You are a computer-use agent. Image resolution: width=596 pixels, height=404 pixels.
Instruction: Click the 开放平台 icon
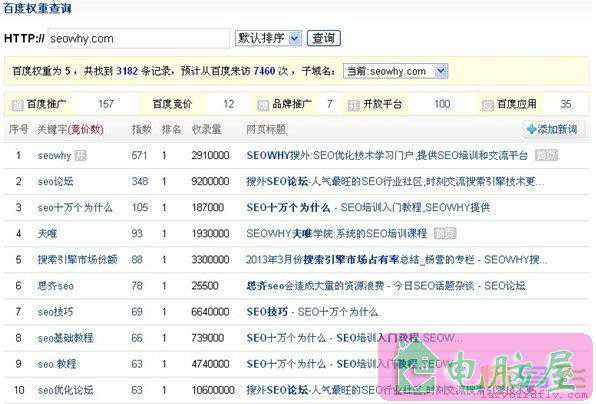tap(354, 105)
